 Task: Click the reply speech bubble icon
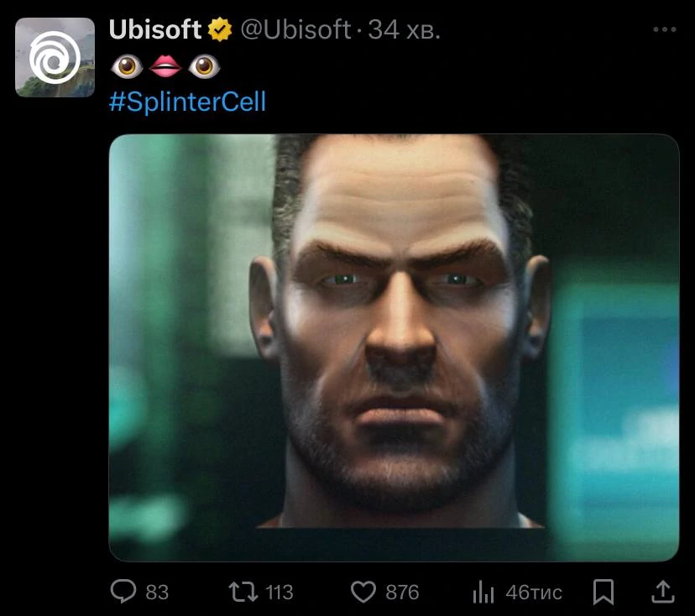pyautogui.click(x=124, y=592)
